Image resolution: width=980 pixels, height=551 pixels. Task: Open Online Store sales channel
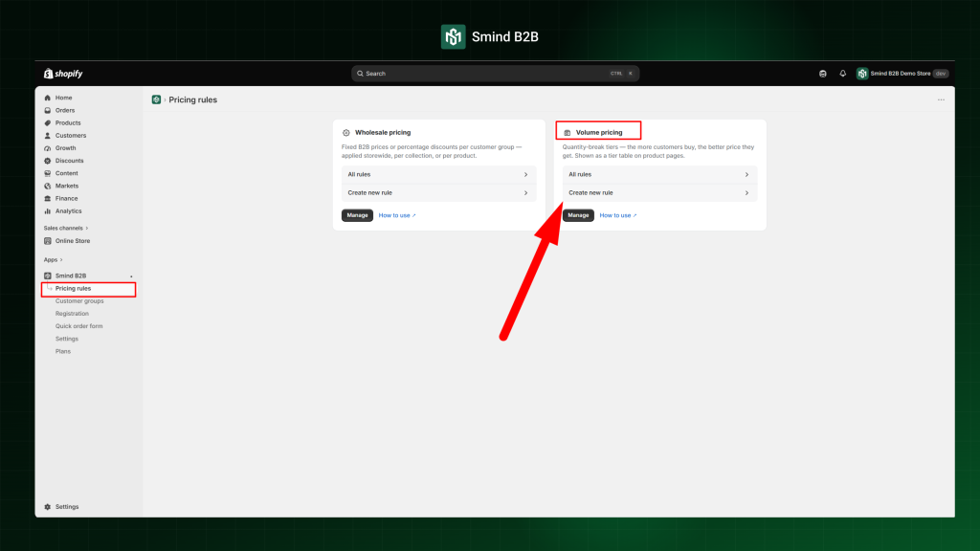tap(73, 240)
